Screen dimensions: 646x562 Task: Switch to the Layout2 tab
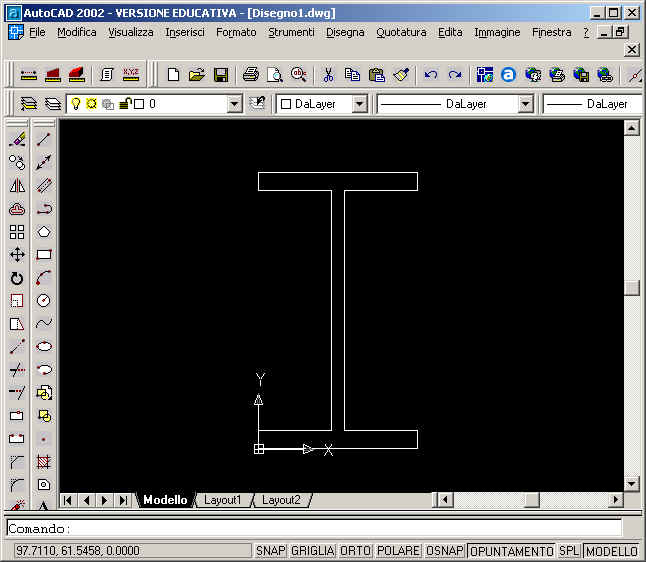click(281, 500)
